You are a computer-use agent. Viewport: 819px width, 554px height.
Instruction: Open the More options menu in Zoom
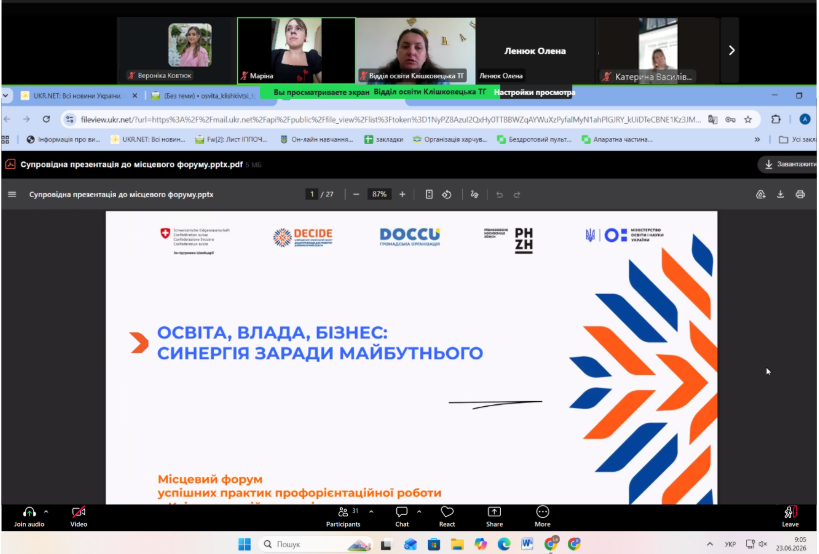click(542, 516)
